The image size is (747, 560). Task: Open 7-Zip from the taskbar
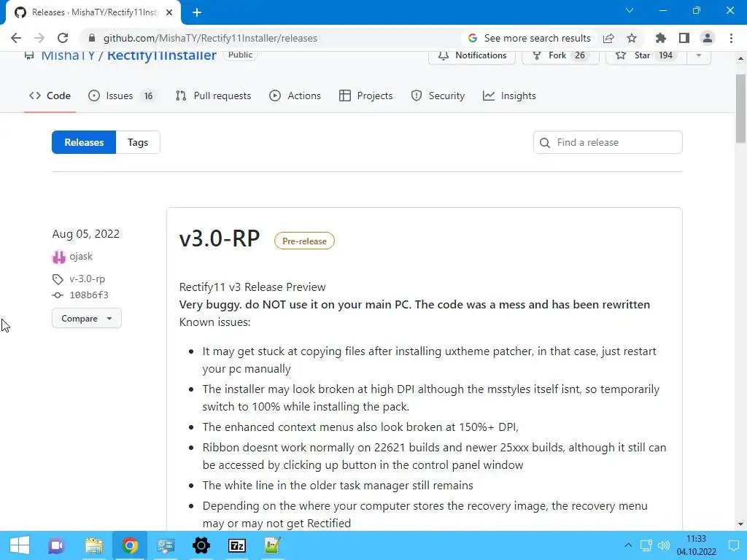237,545
